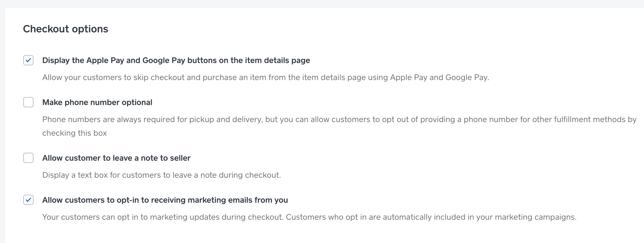Image resolution: width=644 pixels, height=243 pixels.
Task: Click the 'Display the Apple Pay and Google Pay buttons' label
Action: pyautogui.click(x=176, y=60)
